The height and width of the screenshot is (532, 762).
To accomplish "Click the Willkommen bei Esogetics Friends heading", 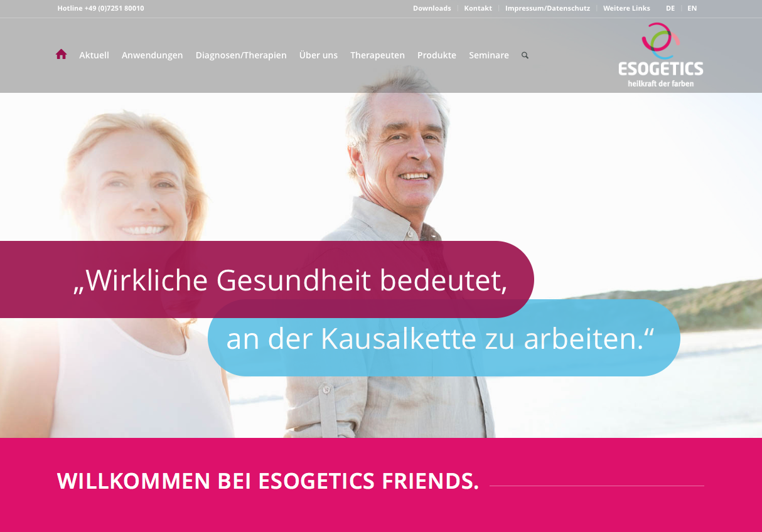I will tap(268, 481).
